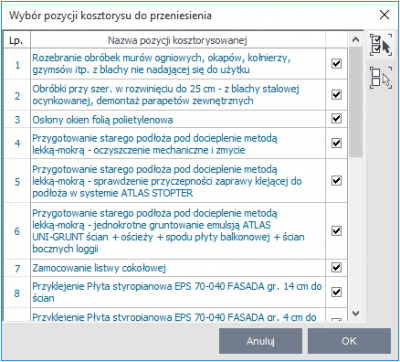Viewport: 400px width, 362px height.
Task: Uncheck Zamocowanie listwy cokołowej
Action: [x=336, y=267]
